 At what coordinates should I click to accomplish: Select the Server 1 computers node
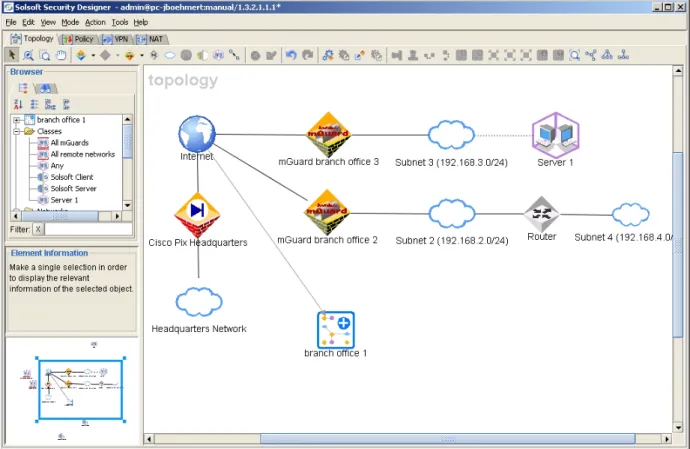555,135
